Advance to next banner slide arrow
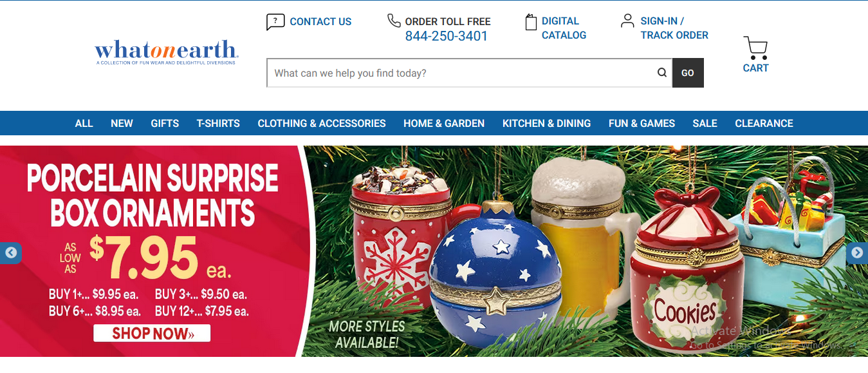Viewport: 868px width, 373px height. pyautogui.click(x=857, y=253)
